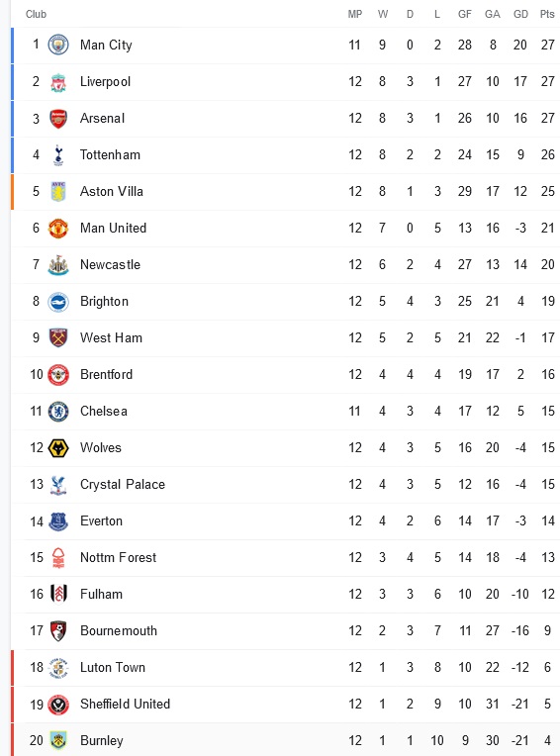Click the Man City club crest
560x756 pixels.
(58, 45)
